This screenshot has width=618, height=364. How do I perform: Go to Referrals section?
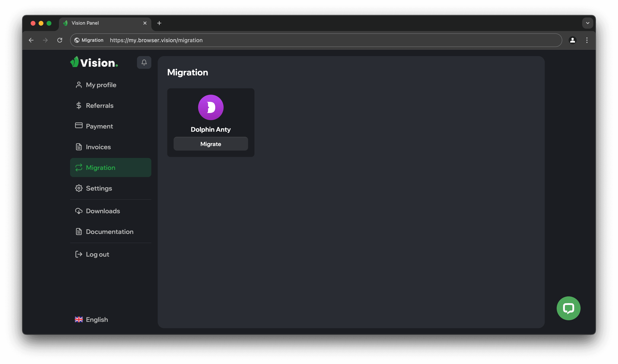[x=110, y=105]
